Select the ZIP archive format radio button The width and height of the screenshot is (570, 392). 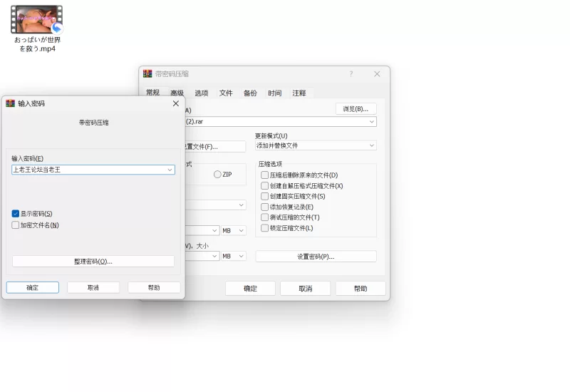click(217, 175)
